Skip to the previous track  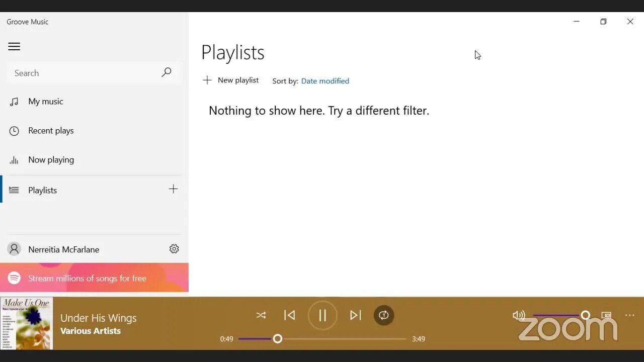coord(290,315)
